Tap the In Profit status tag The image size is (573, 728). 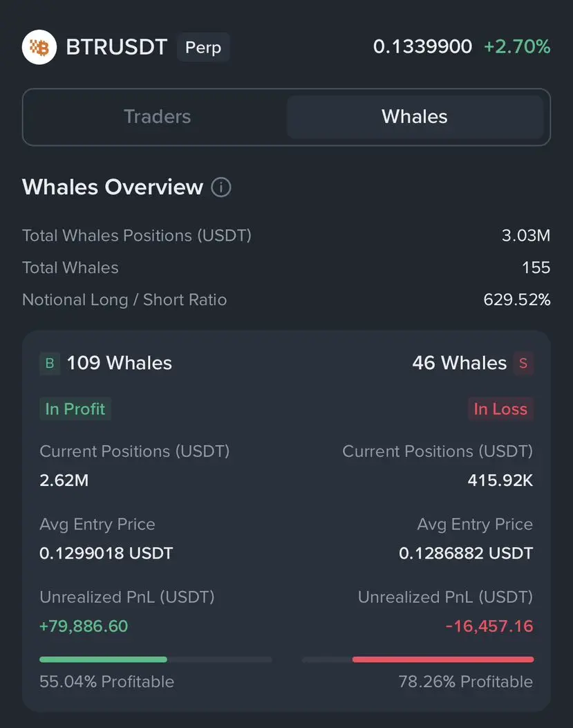click(75, 409)
